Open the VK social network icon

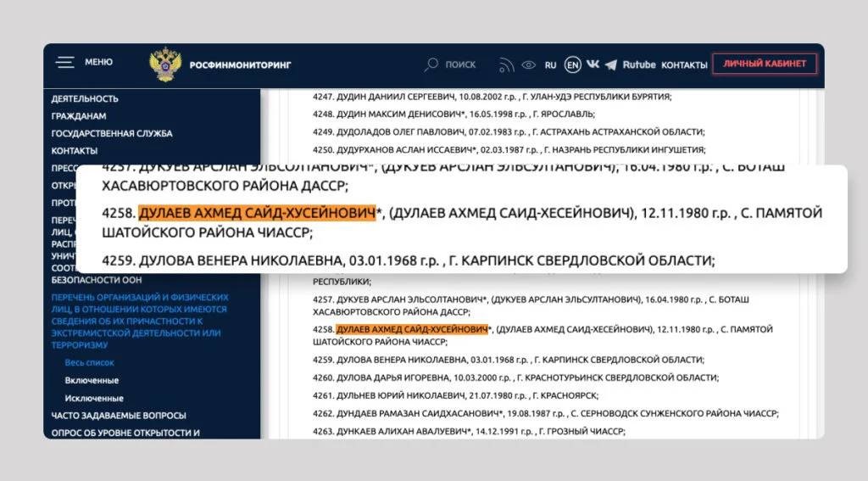pos(593,64)
